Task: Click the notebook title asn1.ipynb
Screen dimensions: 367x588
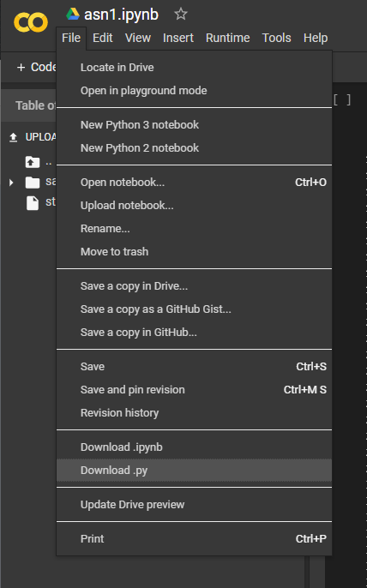Action: (x=121, y=15)
